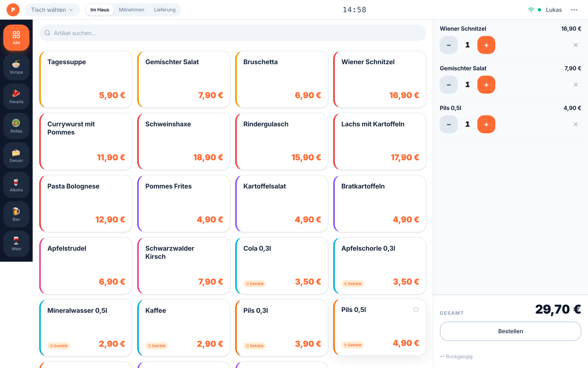
Task: Click the green online status dot
Action: coord(539,10)
